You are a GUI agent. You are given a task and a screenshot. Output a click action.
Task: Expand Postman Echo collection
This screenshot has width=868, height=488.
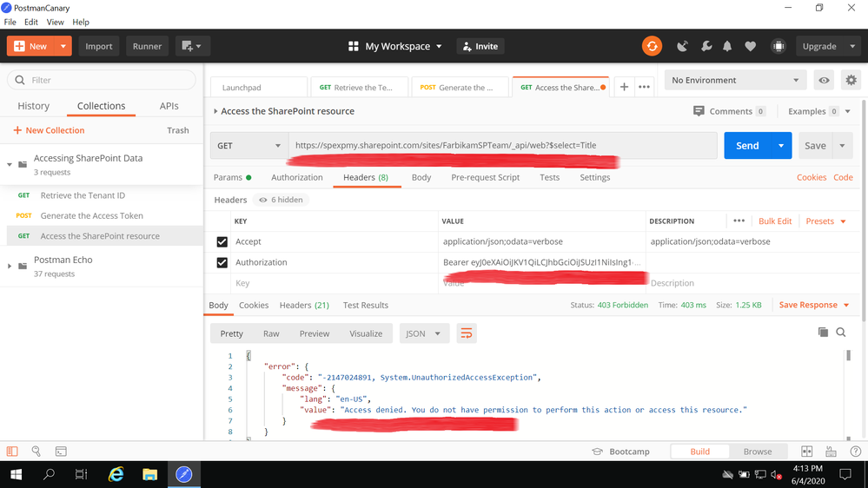coord(10,266)
